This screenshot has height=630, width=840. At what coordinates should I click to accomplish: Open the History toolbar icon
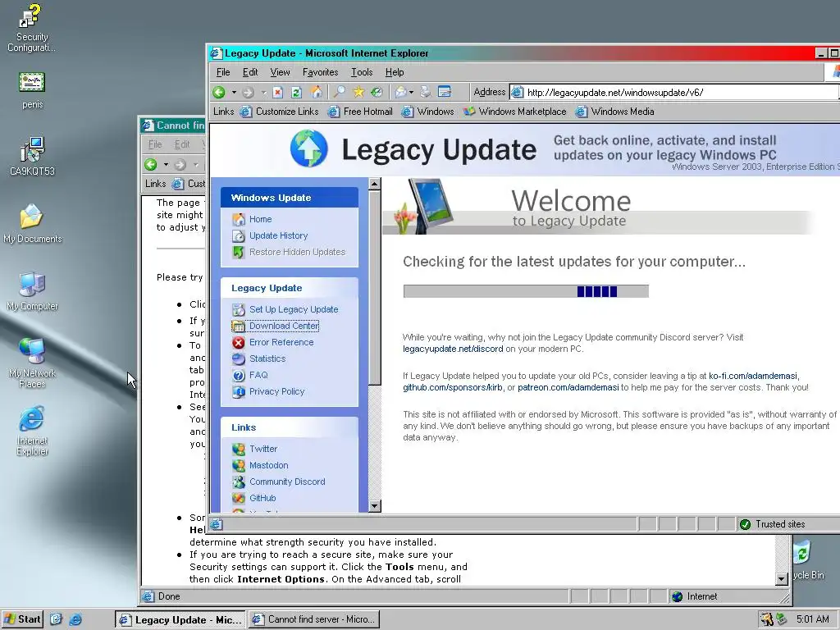coord(377,92)
